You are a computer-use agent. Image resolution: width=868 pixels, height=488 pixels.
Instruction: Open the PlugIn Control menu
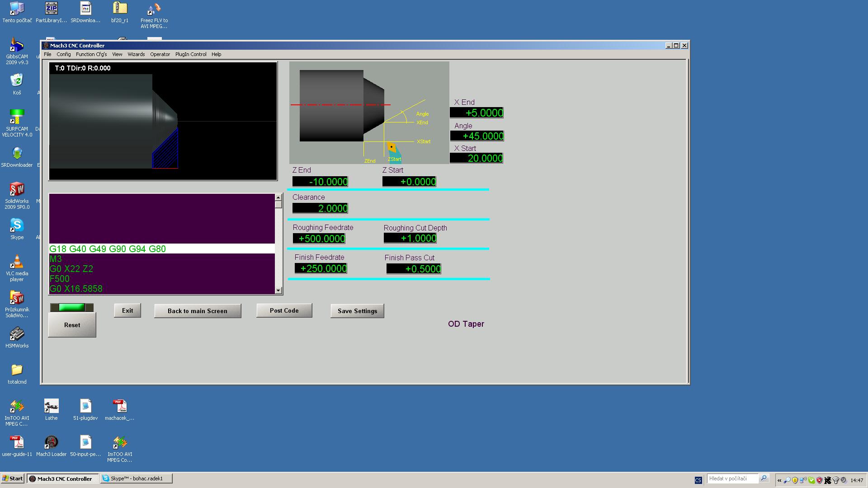[190, 54]
